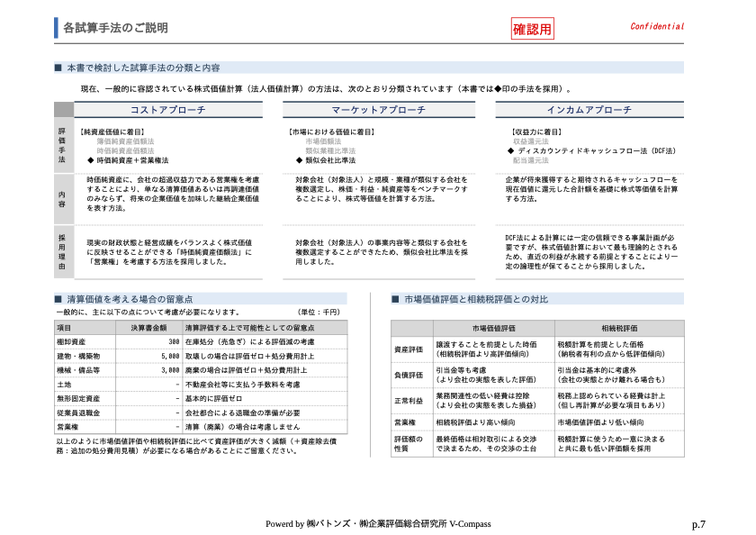The width and height of the screenshot is (756, 535).
Task: Click the note 廃業の場合は評価ゼロ＋処分費用計上
Action: click(x=247, y=370)
